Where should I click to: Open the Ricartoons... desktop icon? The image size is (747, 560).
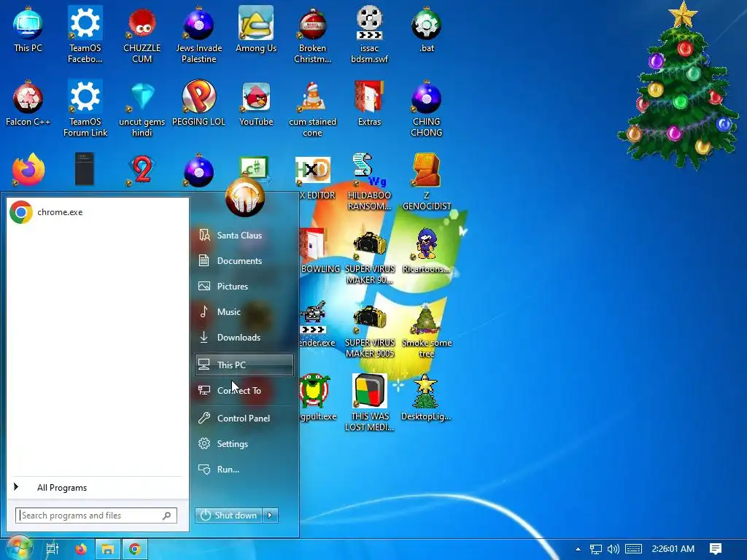(x=426, y=251)
